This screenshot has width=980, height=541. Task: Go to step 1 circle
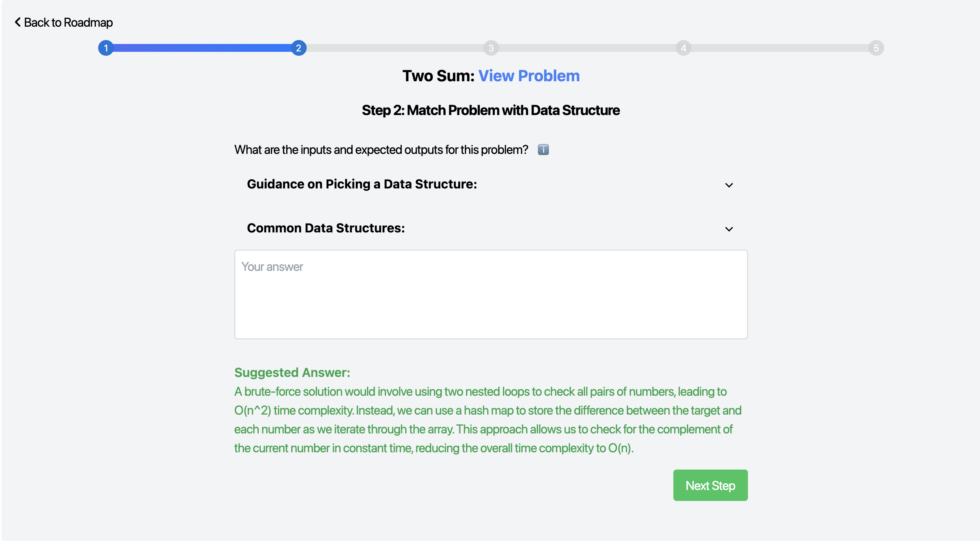point(106,48)
